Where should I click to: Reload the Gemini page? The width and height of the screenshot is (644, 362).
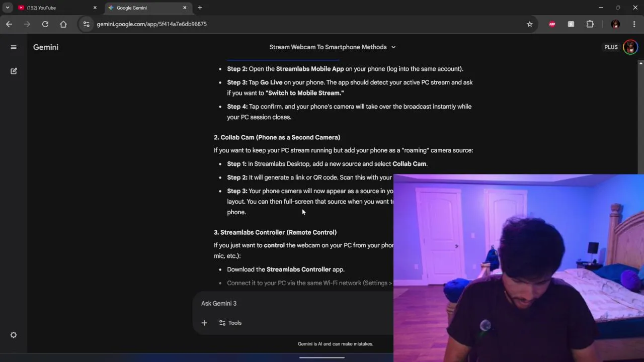point(45,24)
